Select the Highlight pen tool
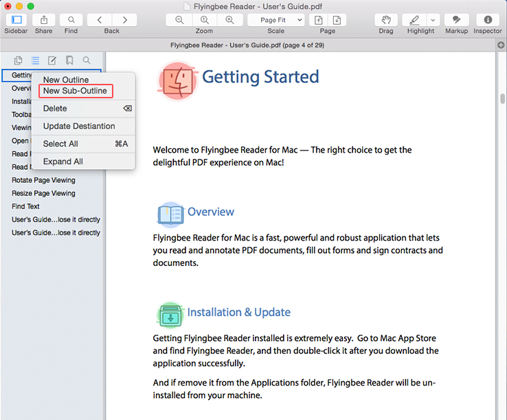The height and width of the screenshot is (420, 507). (x=414, y=20)
